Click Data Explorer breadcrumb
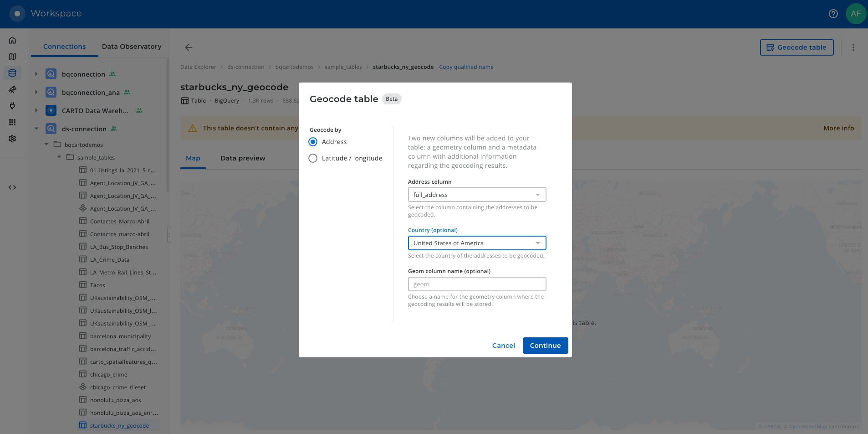868x434 pixels. point(198,67)
